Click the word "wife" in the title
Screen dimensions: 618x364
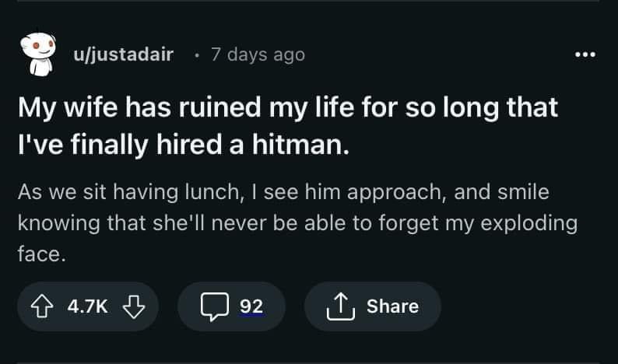89,107
